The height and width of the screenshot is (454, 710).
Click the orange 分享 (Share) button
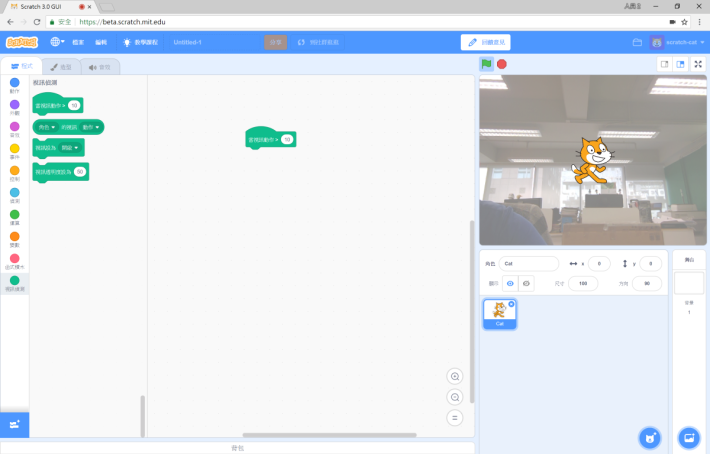pos(275,42)
